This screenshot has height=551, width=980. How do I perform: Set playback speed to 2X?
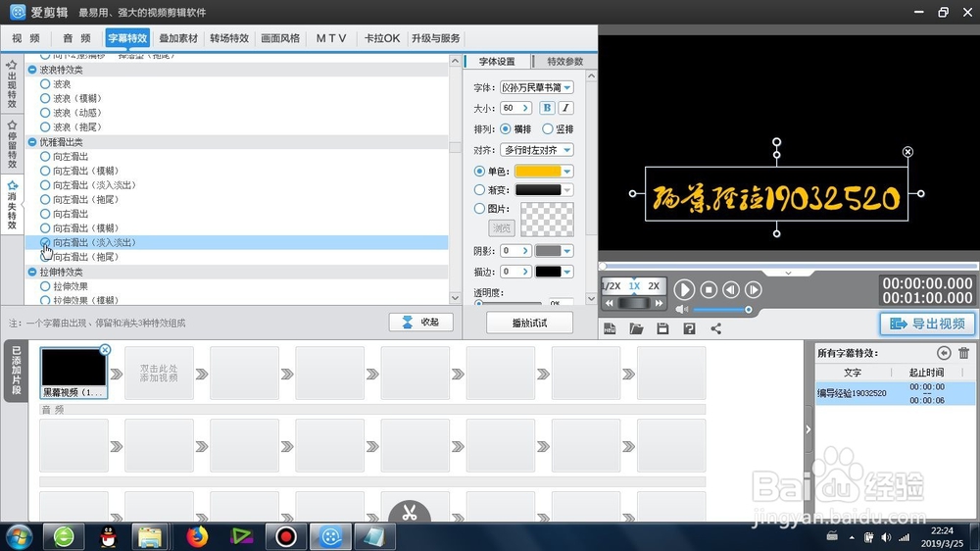[654, 286]
